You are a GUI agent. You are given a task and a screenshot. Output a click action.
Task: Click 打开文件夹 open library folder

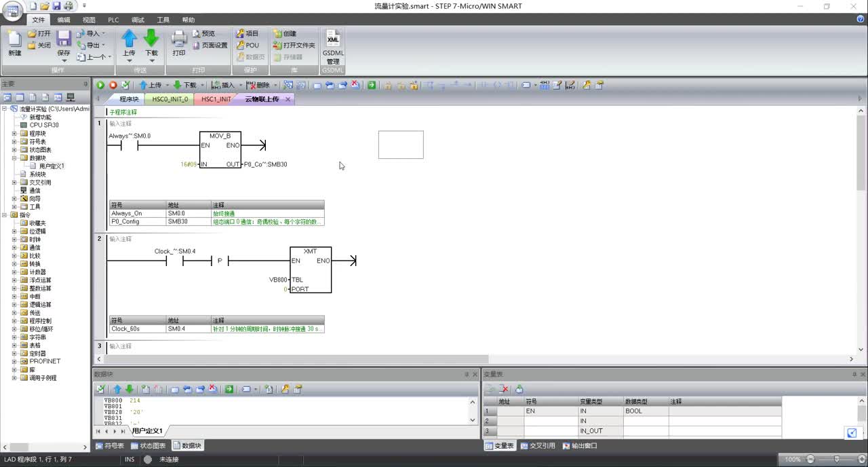tap(294, 45)
